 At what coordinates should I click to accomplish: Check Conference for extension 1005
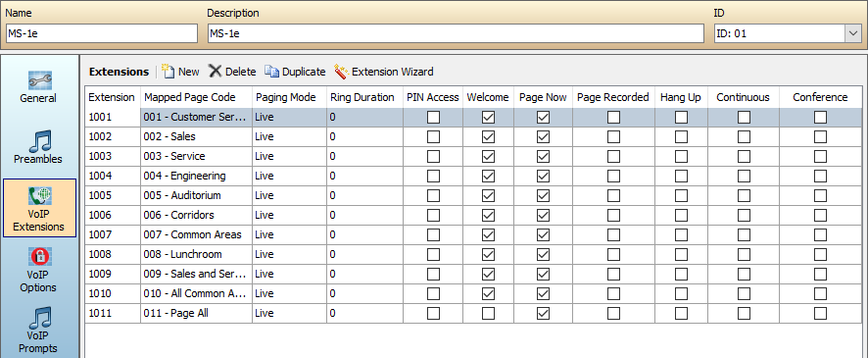820,195
